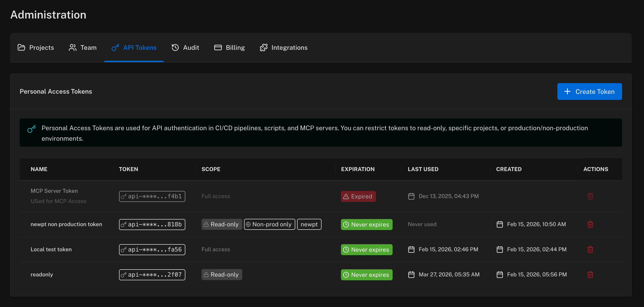Screen dimensions: 644x307
Task: Click created date Feb 15, 2026, 02:44 PM
Action: (x=537, y=249)
